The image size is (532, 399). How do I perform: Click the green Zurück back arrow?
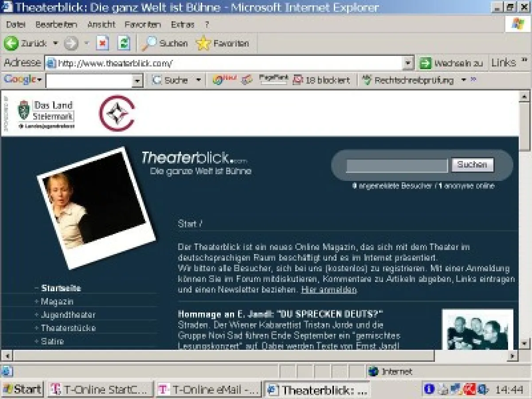[12, 43]
